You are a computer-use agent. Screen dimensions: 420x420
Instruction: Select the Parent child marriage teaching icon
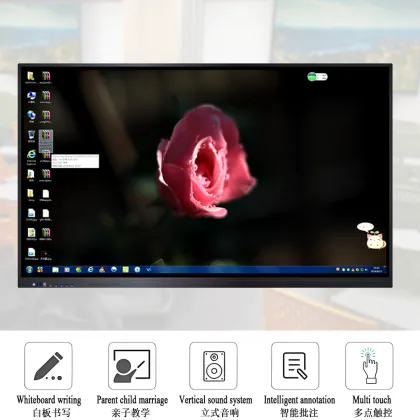click(x=132, y=366)
